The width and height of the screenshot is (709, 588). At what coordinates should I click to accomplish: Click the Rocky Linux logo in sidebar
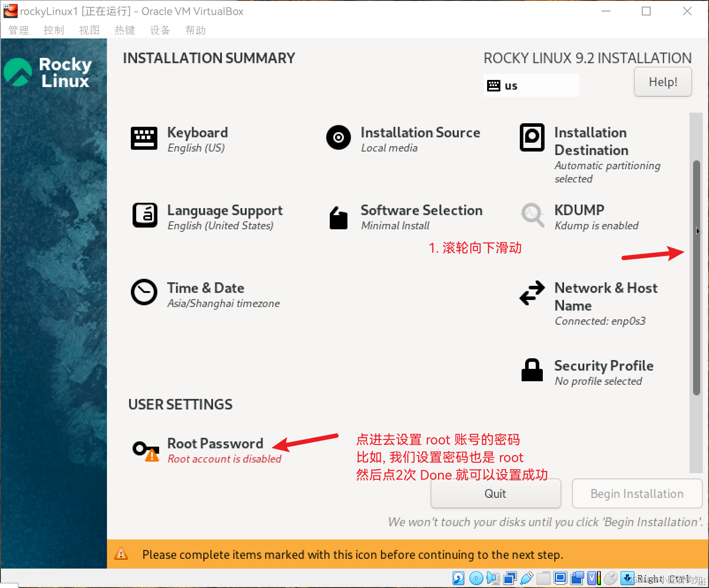48,72
